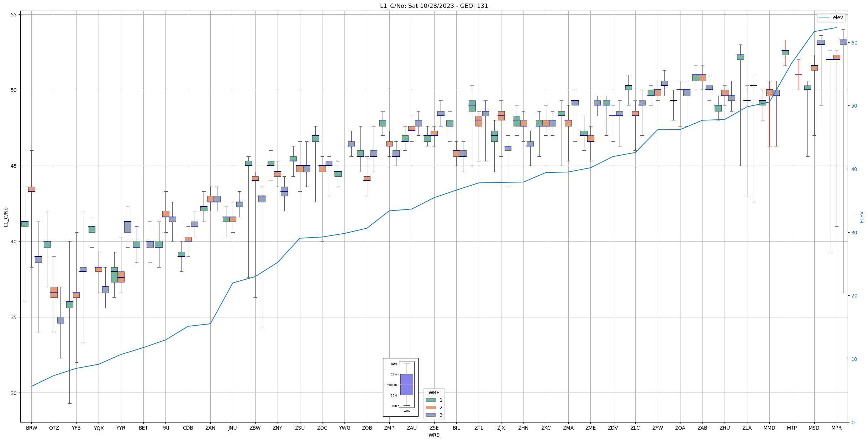Image resolution: width=868 pixels, height=441 pixels.
Task: Select the orange WRE 2 legend swatch
Action: (430, 408)
